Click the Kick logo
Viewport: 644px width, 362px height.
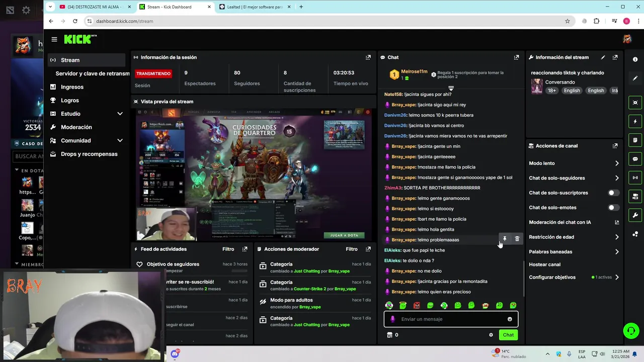pyautogui.click(x=80, y=39)
